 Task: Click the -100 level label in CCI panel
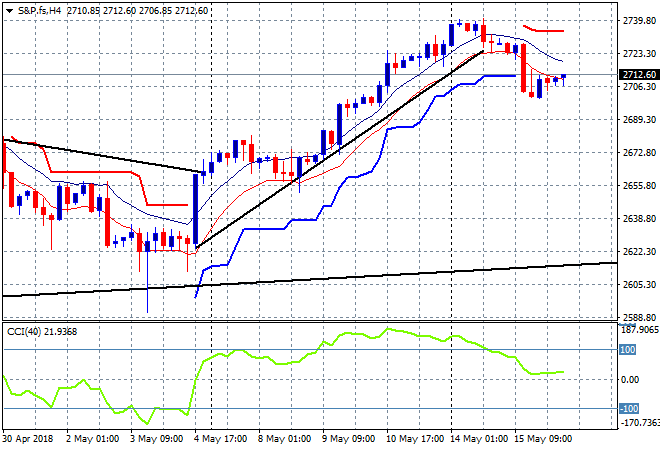click(x=629, y=409)
